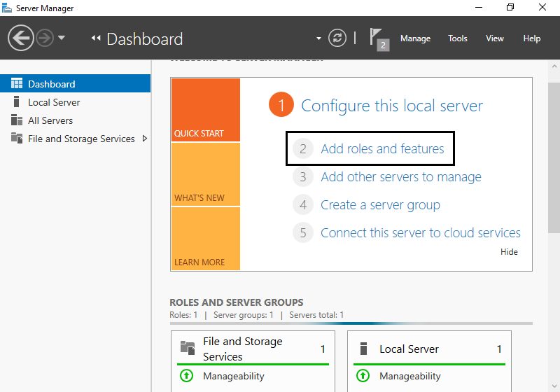560x392 pixels.
Task: Click the All Servers icon in sidebar
Action: click(16, 120)
